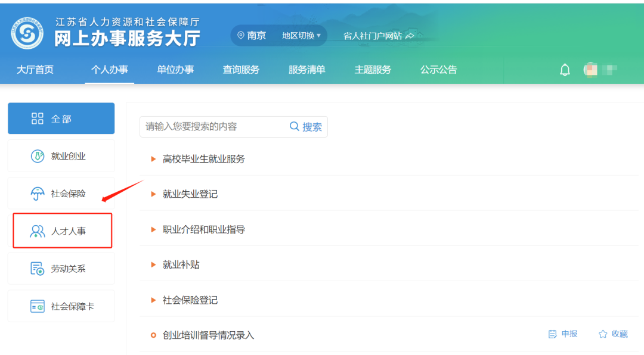
Task: Select 社会保险 umbrella category
Action: point(61,194)
